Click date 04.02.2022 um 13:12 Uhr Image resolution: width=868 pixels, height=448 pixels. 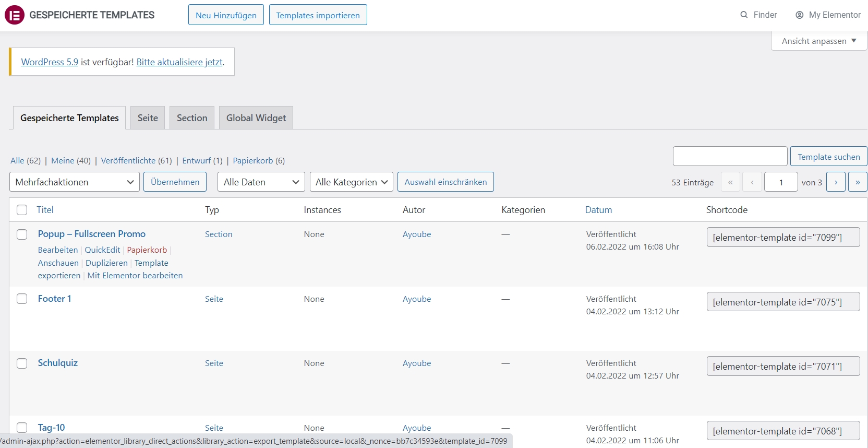click(x=633, y=312)
